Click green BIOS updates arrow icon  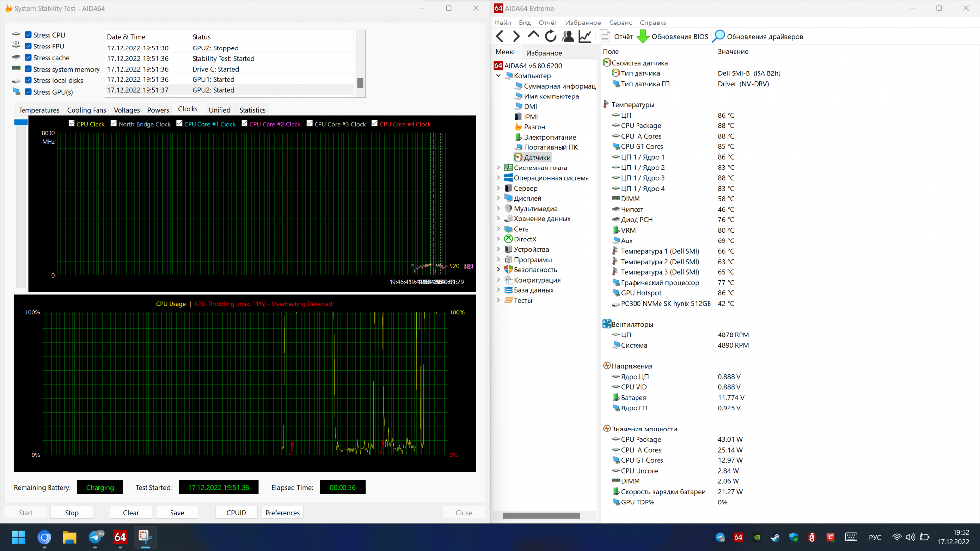pos(643,36)
